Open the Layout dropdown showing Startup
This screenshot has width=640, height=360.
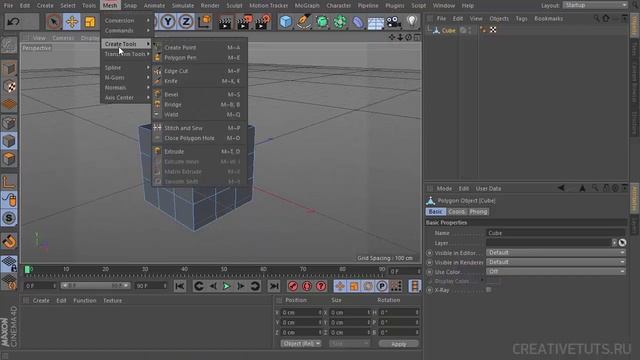tap(595, 5)
